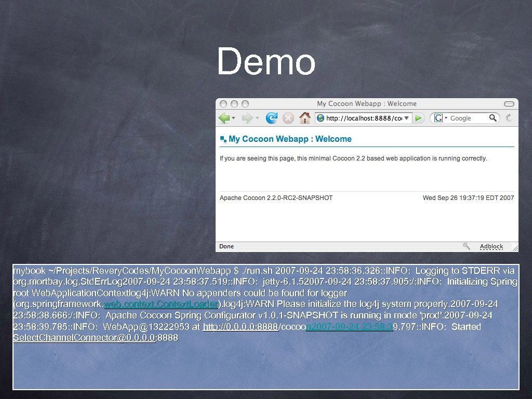
Task: Go to the Home page icon
Action: 304,118
